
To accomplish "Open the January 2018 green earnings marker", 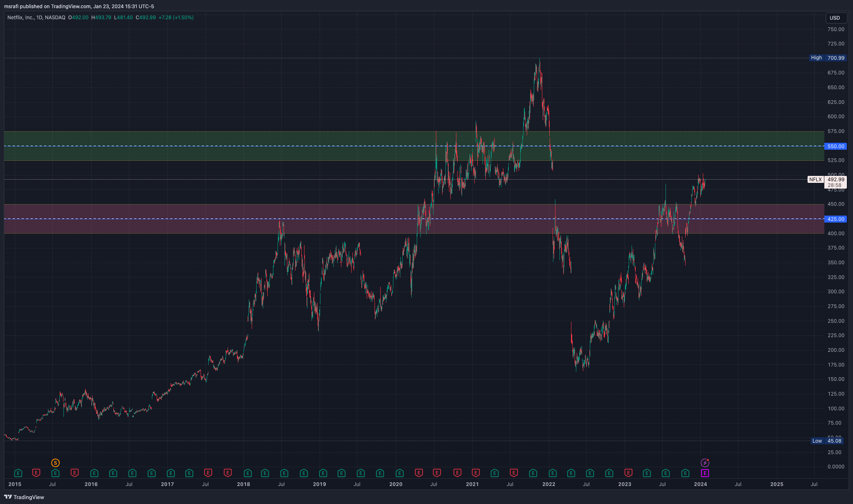I will [x=248, y=473].
